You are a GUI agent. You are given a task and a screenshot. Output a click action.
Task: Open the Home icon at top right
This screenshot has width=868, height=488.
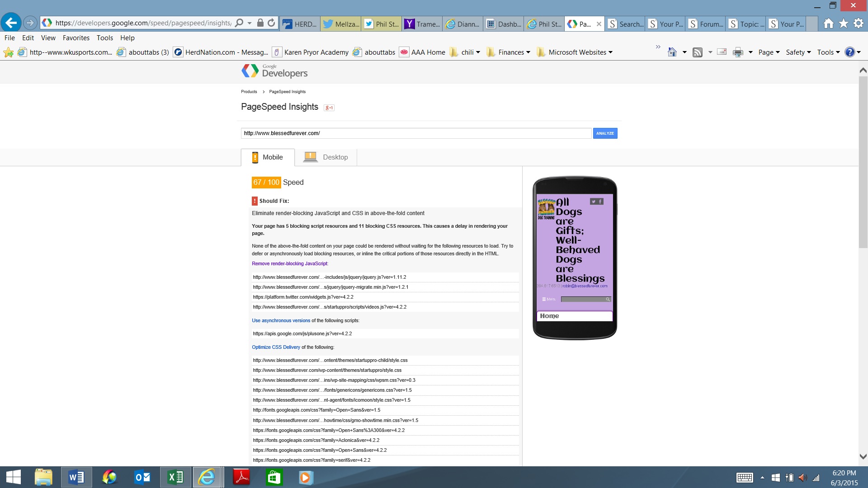(x=828, y=23)
